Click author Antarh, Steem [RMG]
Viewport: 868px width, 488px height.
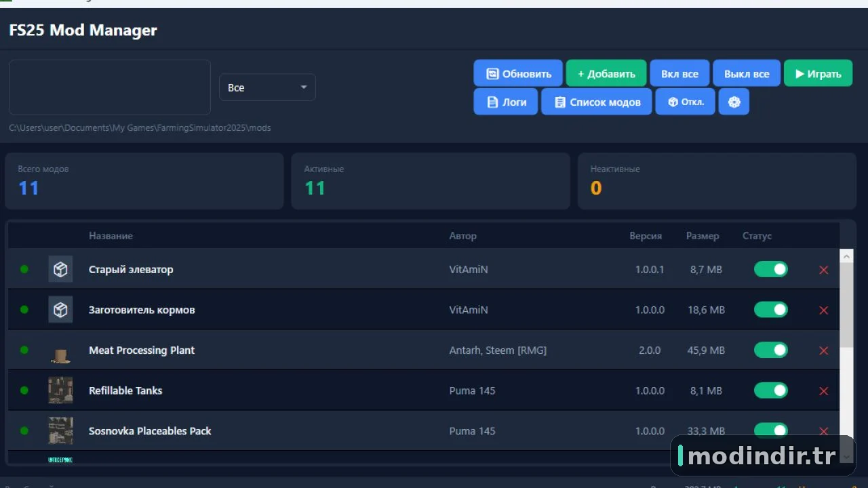click(x=498, y=350)
